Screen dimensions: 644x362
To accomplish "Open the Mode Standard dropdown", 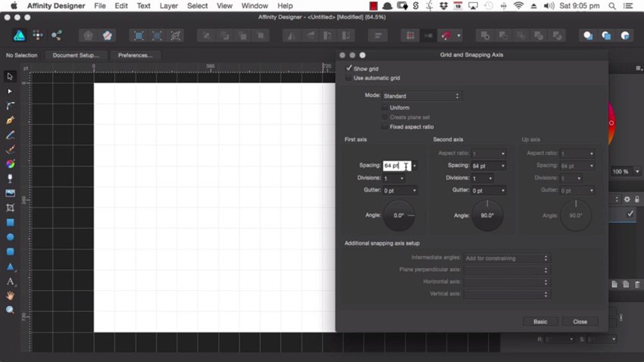I will point(422,96).
